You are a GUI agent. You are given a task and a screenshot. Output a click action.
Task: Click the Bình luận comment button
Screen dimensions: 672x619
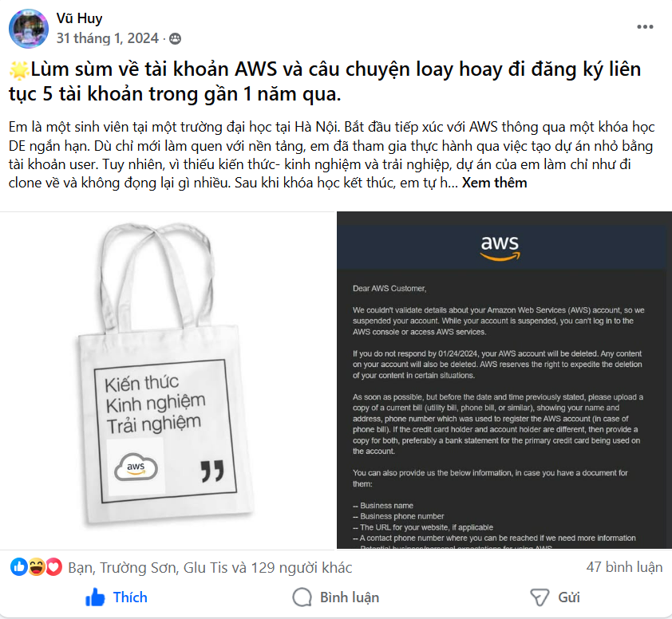pos(336,597)
